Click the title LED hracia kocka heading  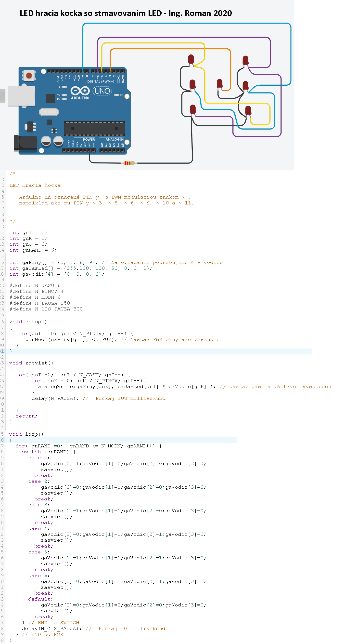tap(126, 13)
